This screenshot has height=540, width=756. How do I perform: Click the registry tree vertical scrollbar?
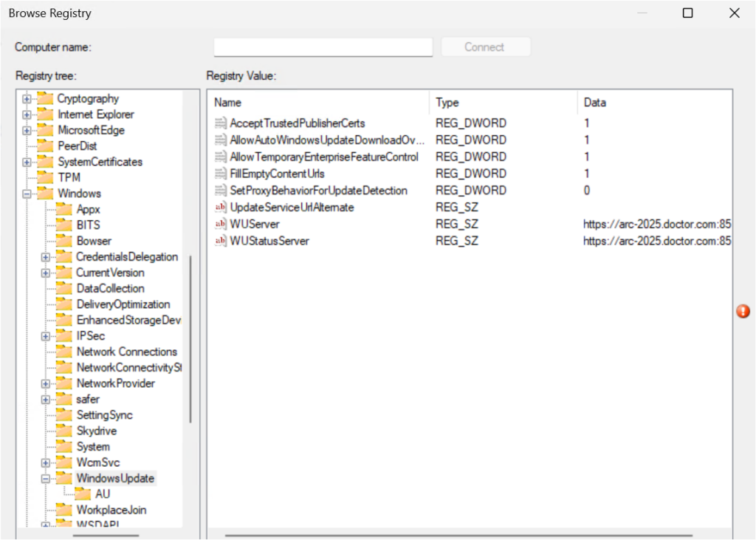click(190, 338)
